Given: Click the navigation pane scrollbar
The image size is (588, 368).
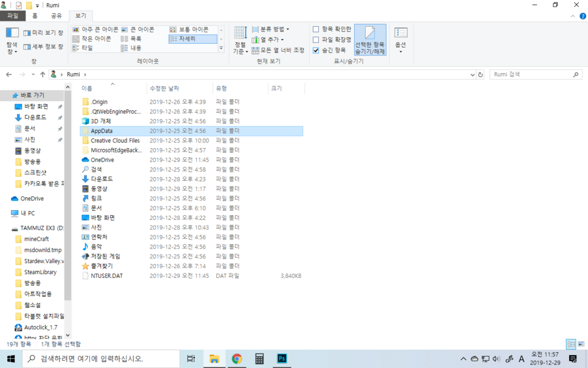Looking at the screenshot, I should pos(68,195).
